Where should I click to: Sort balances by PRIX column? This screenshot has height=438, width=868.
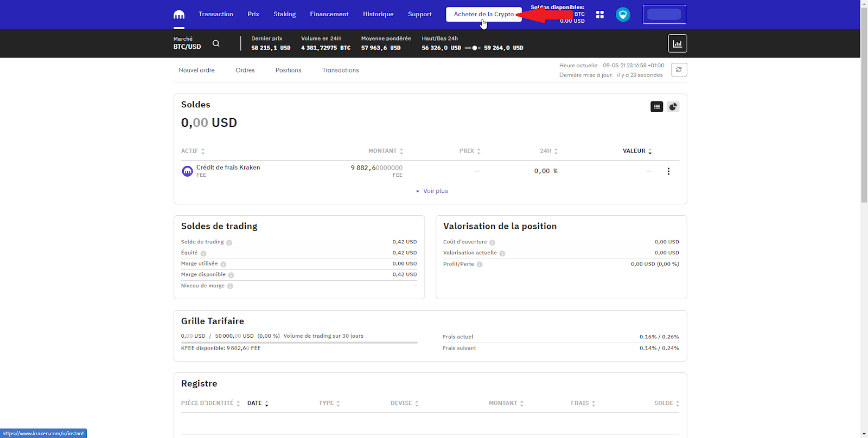point(470,151)
